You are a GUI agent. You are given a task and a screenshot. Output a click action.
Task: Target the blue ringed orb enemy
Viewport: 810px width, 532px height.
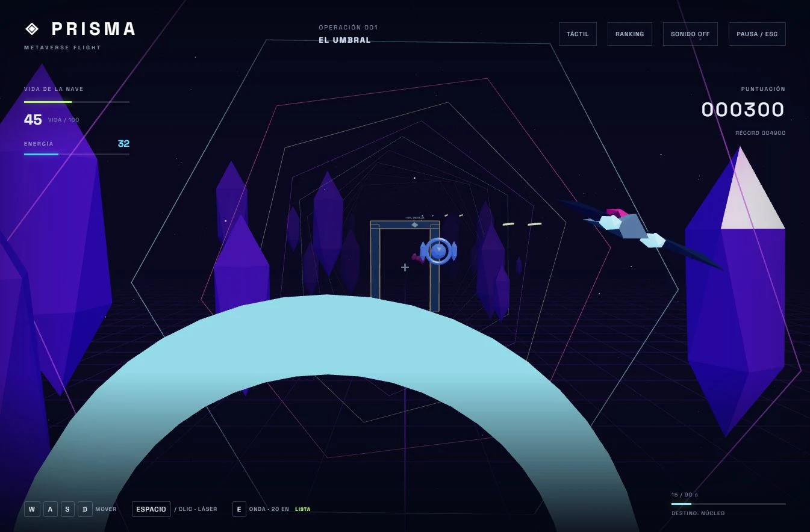pos(438,251)
